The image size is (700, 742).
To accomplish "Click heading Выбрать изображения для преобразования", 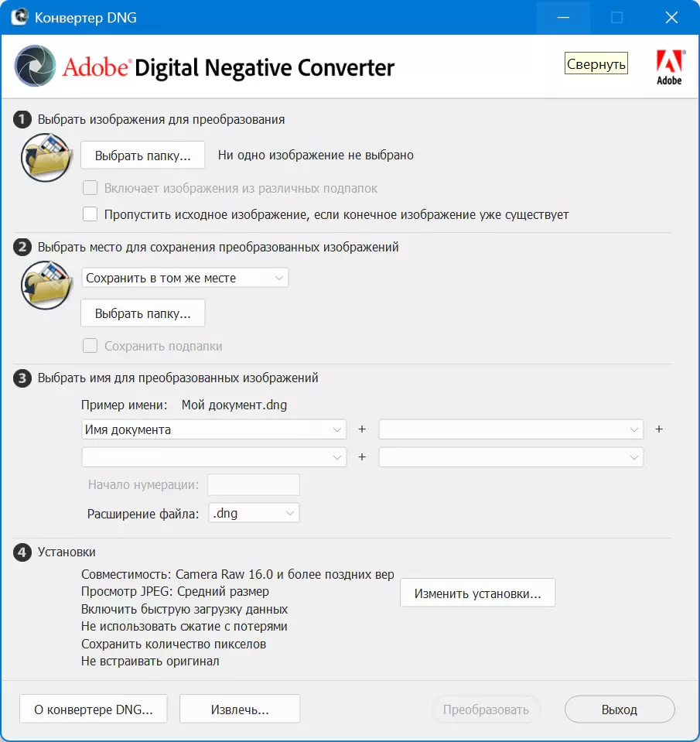I will [162, 119].
